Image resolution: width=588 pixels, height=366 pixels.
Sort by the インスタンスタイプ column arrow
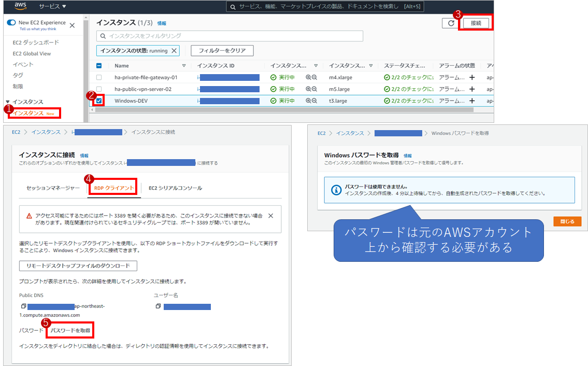[371, 66]
